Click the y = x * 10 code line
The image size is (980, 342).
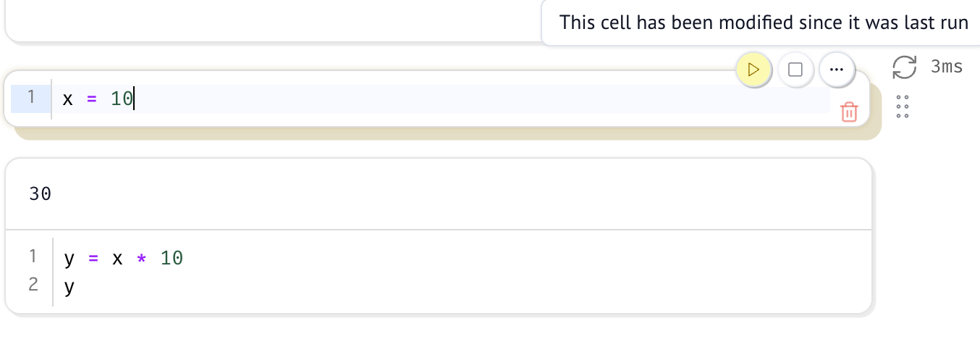click(x=123, y=257)
